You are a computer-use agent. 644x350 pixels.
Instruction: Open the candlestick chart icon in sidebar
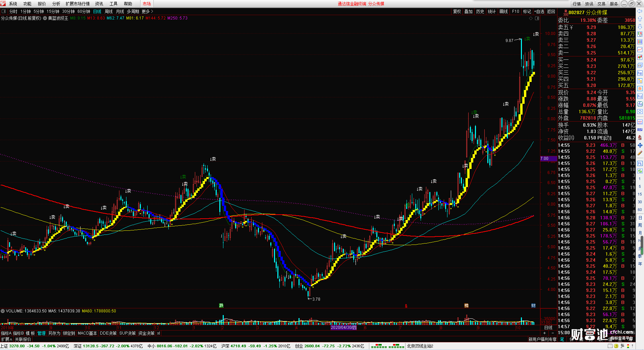640,57
